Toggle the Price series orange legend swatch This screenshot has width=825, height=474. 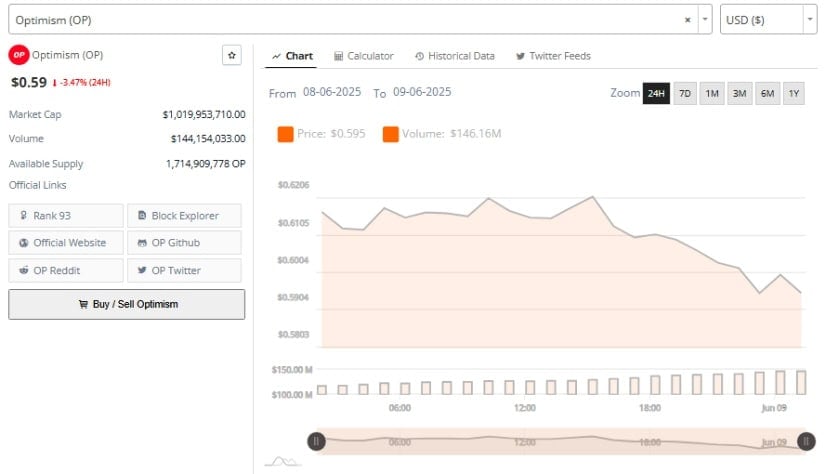(285, 134)
